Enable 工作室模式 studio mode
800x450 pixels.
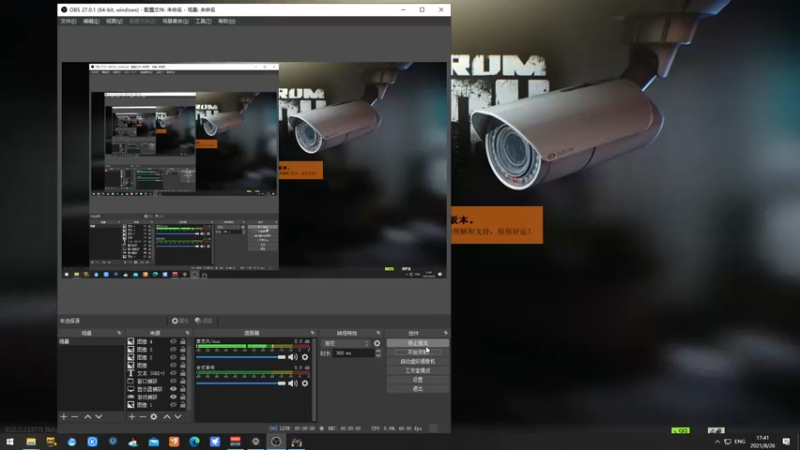(x=418, y=370)
